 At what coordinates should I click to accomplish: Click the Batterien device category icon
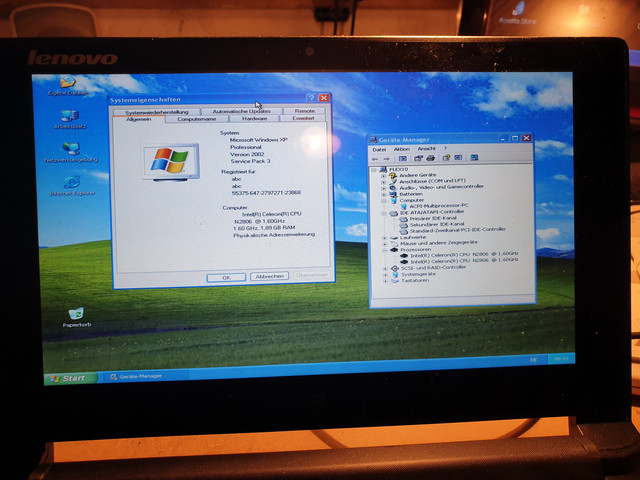393,194
